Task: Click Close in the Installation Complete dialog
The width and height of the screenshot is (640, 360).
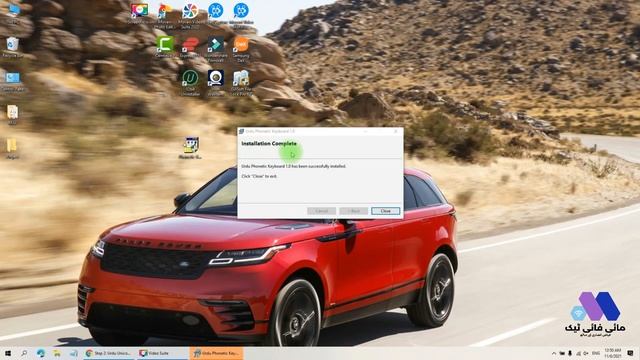Action: click(385, 211)
